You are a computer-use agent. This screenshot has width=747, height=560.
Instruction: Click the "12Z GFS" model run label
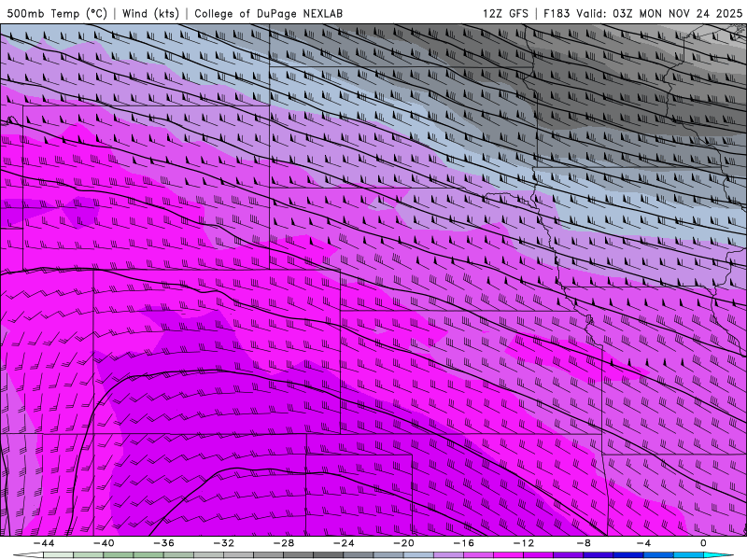[x=505, y=13]
